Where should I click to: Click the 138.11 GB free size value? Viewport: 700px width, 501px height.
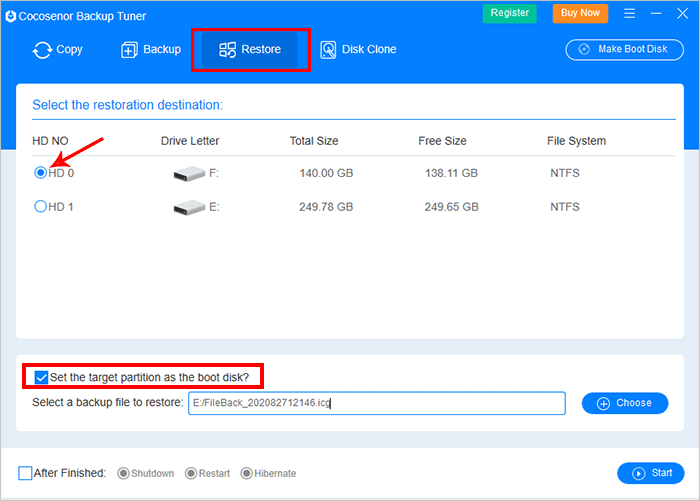tap(451, 173)
